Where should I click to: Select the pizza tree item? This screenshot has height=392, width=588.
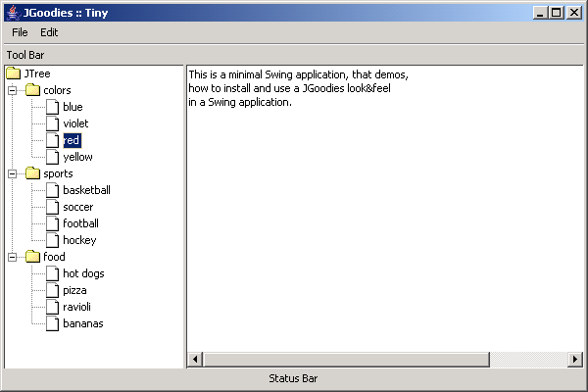[x=74, y=290]
